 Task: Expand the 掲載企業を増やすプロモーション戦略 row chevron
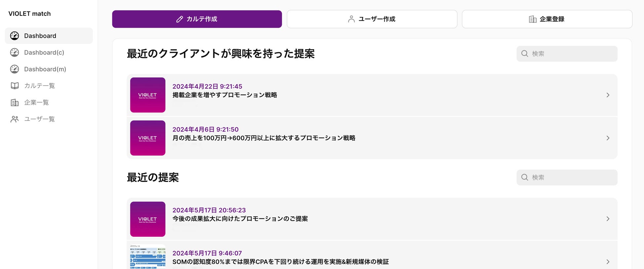pyautogui.click(x=608, y=95)
